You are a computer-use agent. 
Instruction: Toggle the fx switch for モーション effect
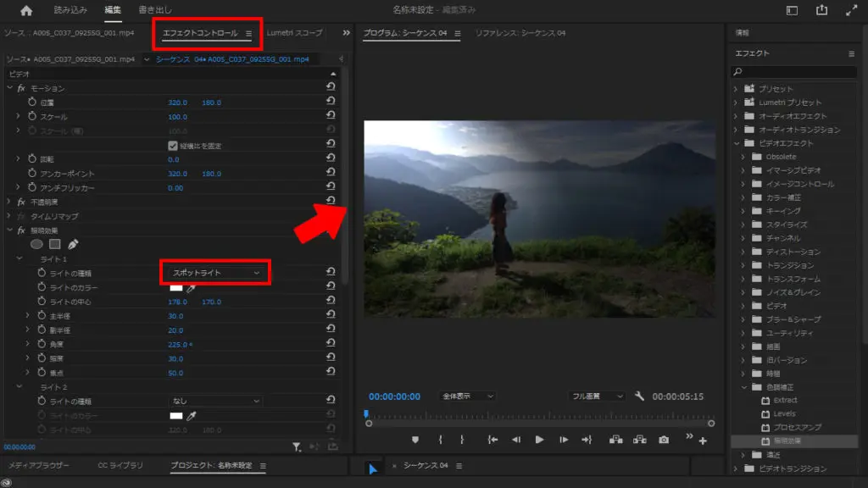pos(21,88)
